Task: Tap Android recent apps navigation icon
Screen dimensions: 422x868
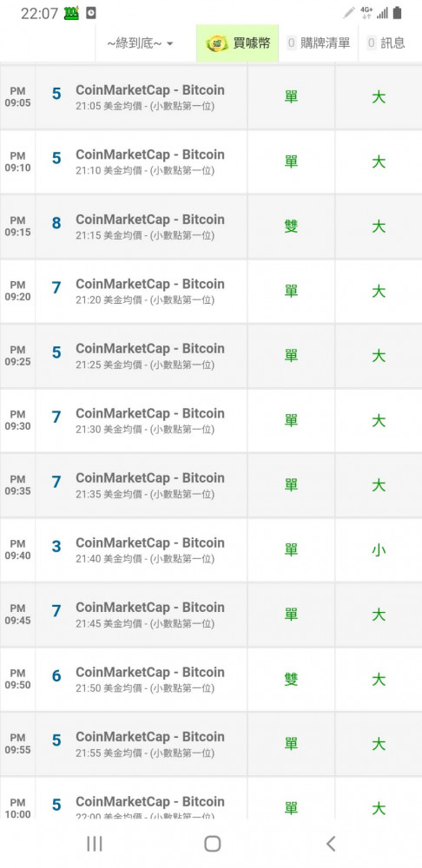Action: tap(95, 844)
